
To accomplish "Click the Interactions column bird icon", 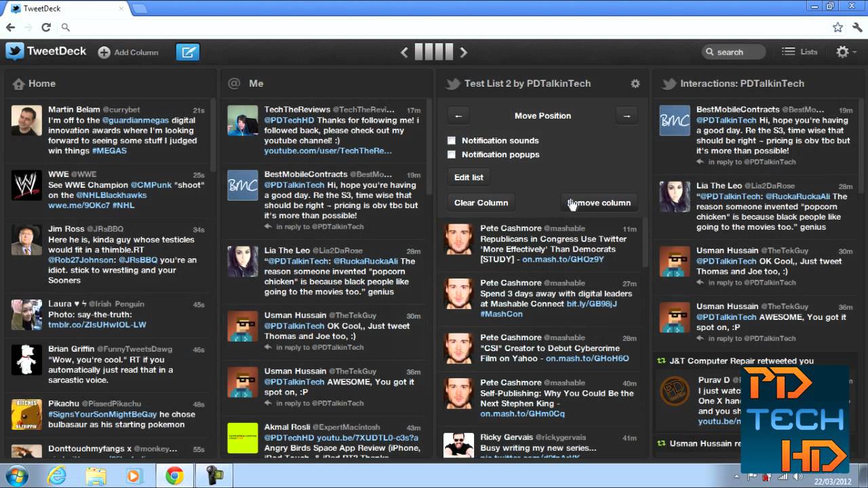I will tap(669, 84).
